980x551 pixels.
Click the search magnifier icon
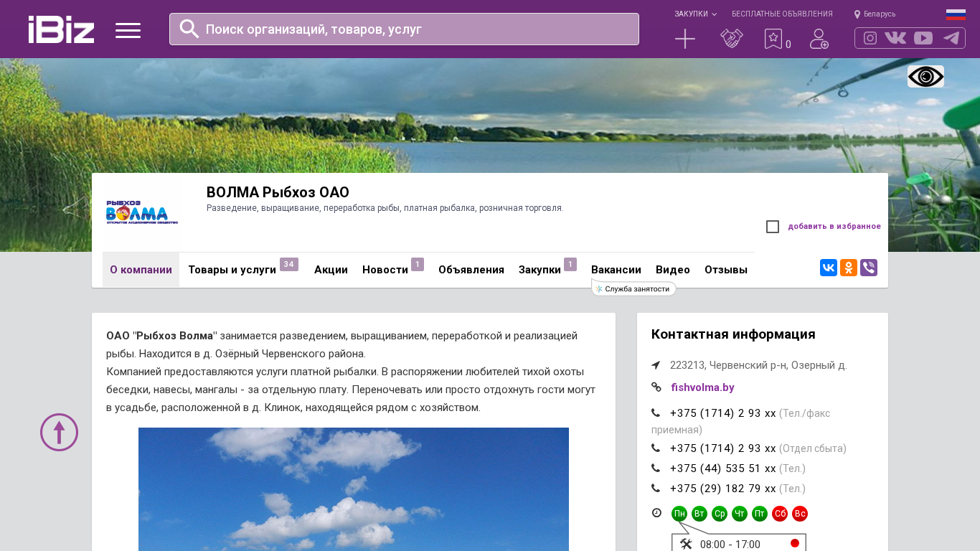(x=189, y=29)
